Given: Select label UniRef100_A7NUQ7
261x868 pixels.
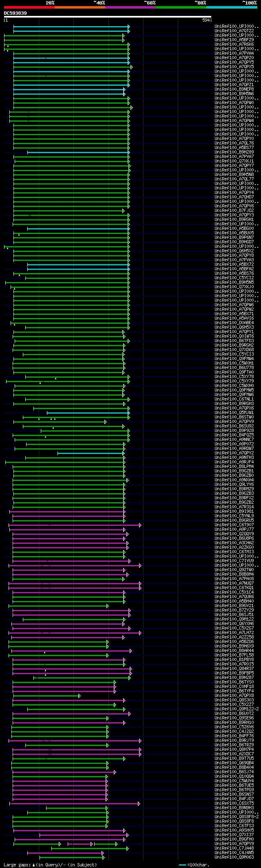Looking at the screenshot, I should click(234, 583).
